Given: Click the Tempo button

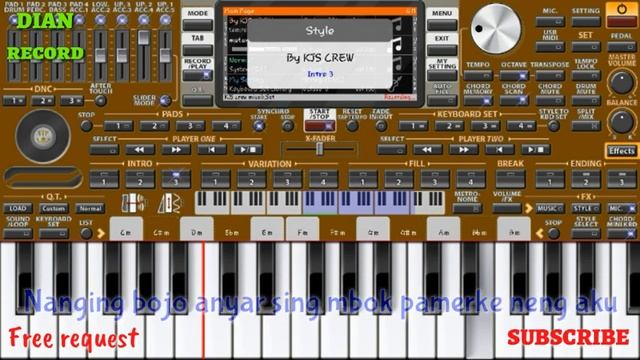Looking at the screenshot, I should (x=478, y=76).
